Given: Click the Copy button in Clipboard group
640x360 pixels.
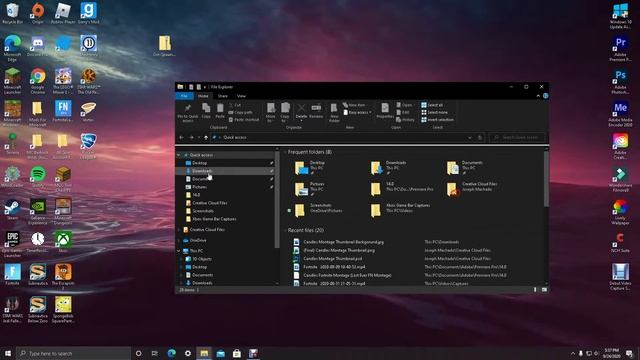Looking at the screenshot, I should (x=206, y=111).
